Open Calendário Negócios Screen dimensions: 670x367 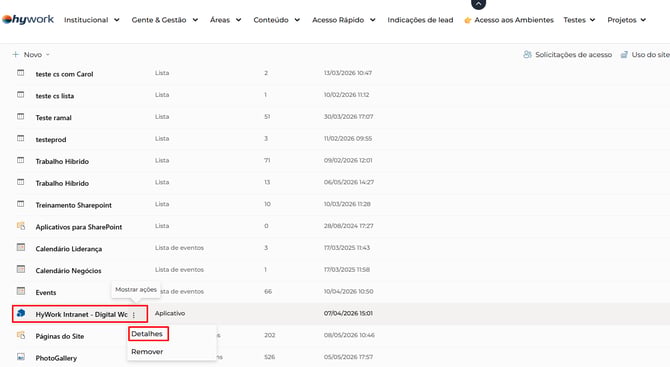click(x=68, y=270)
